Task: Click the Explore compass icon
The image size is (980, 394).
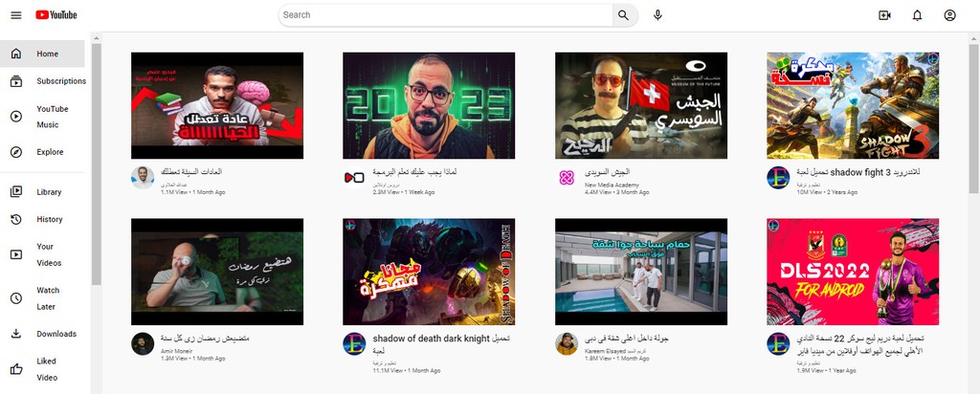Action: 16,152
